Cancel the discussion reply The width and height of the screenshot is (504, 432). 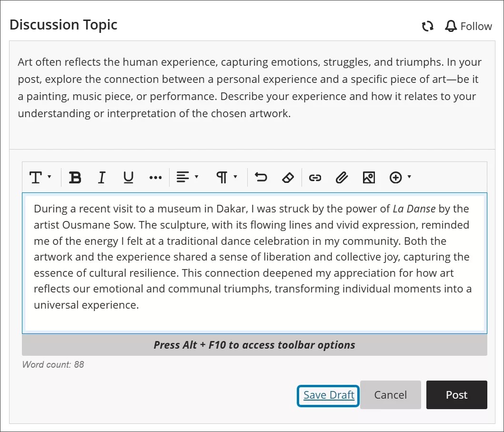390,395
